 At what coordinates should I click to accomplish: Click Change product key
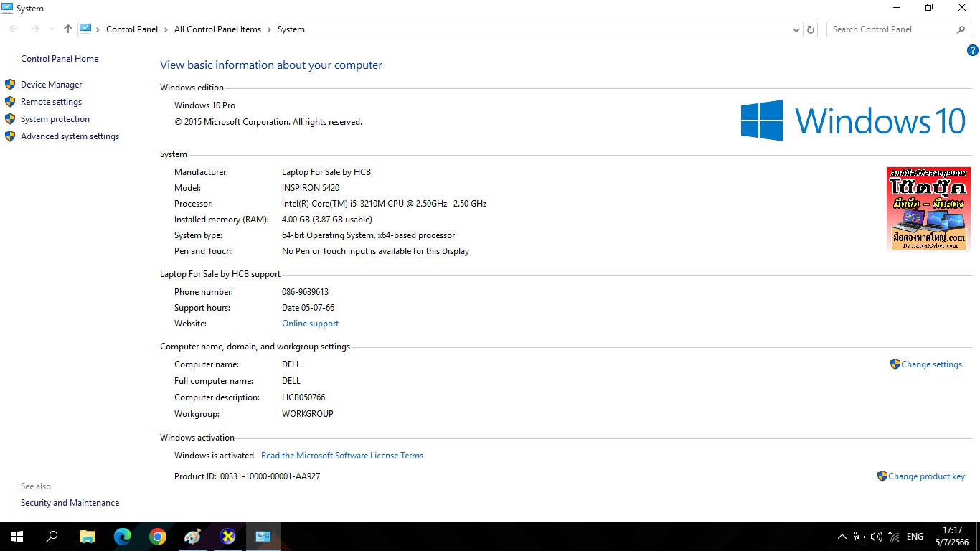click(926, 476)
